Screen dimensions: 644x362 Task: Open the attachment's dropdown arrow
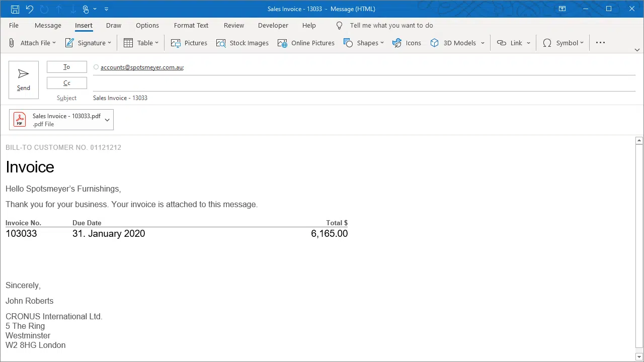(x=107, y=120)
